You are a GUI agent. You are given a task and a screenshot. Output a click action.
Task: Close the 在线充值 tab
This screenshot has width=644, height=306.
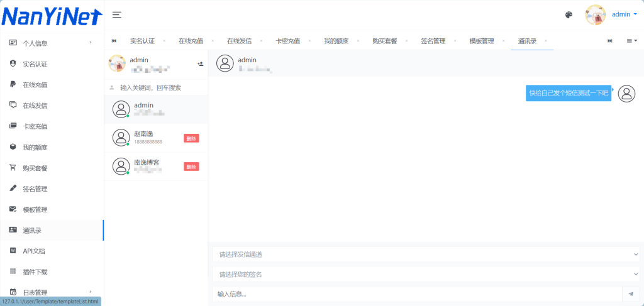click(213, 41)
